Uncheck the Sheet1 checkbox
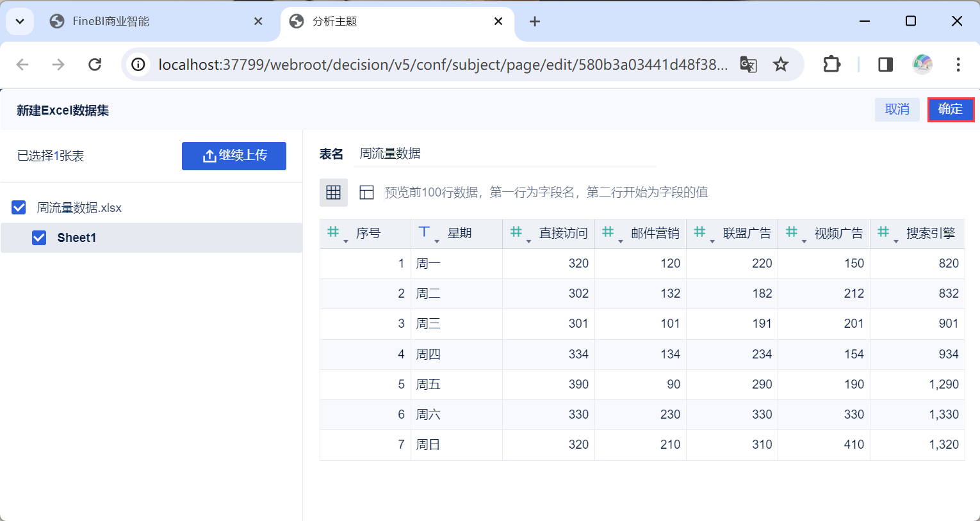Viewport: 980px width, 521px height. (39, 237)
